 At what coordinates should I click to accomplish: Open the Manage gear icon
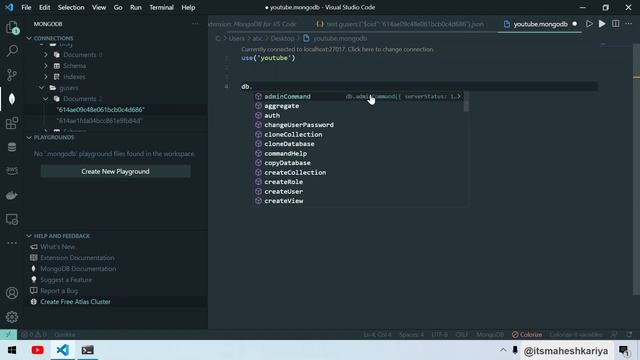click(12, 317)
